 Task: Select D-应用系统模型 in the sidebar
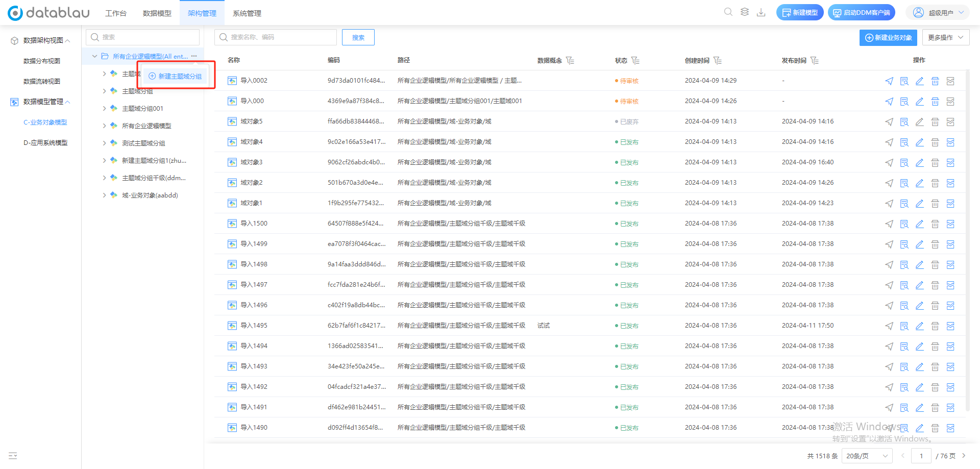pos(45,142)
